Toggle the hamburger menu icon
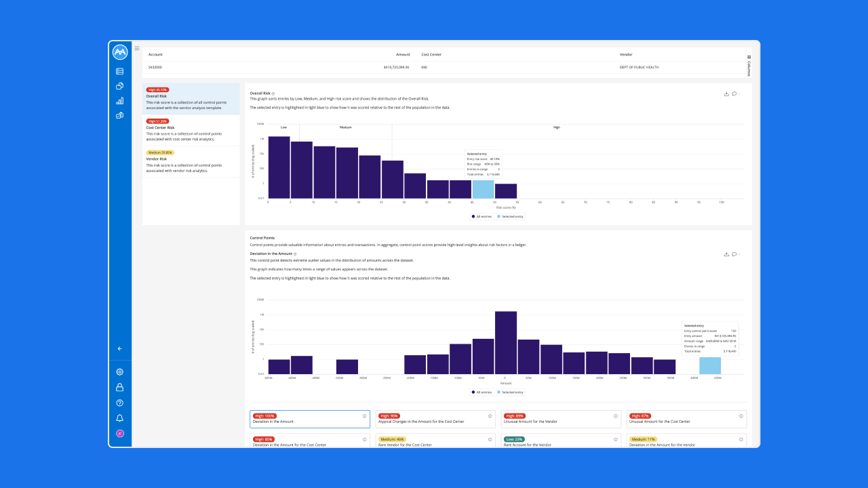 (x=137, y=48)
